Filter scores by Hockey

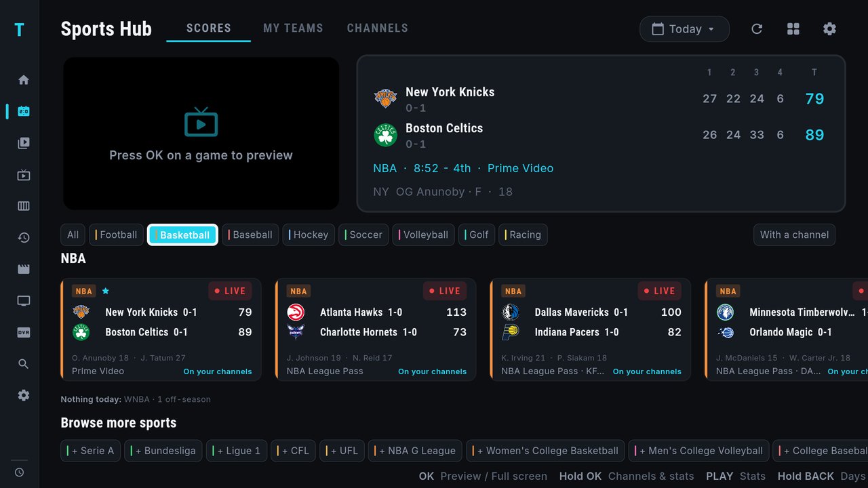tap(309, 235)
